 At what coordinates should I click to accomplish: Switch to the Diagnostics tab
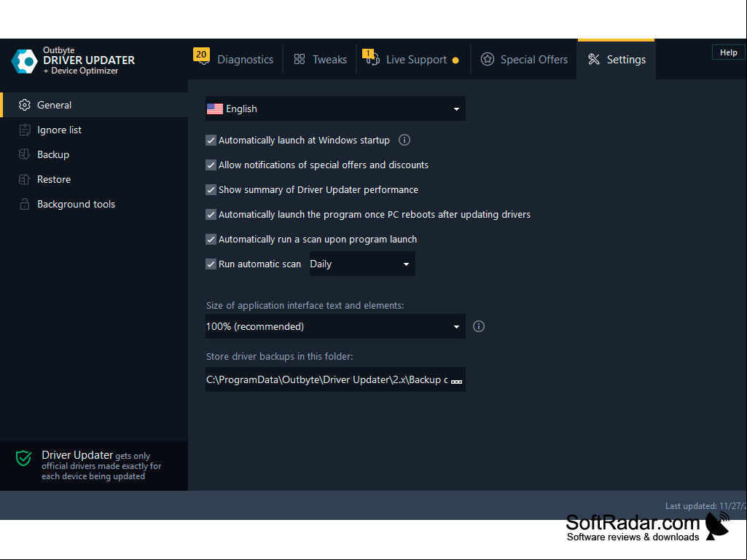pos(236,59)
